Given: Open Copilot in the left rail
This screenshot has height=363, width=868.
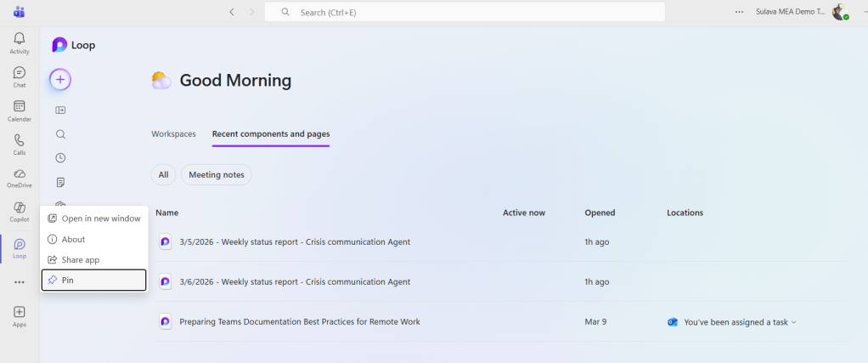Looking at the screenshot, I should pyautogui.click(x=19, y=212).
